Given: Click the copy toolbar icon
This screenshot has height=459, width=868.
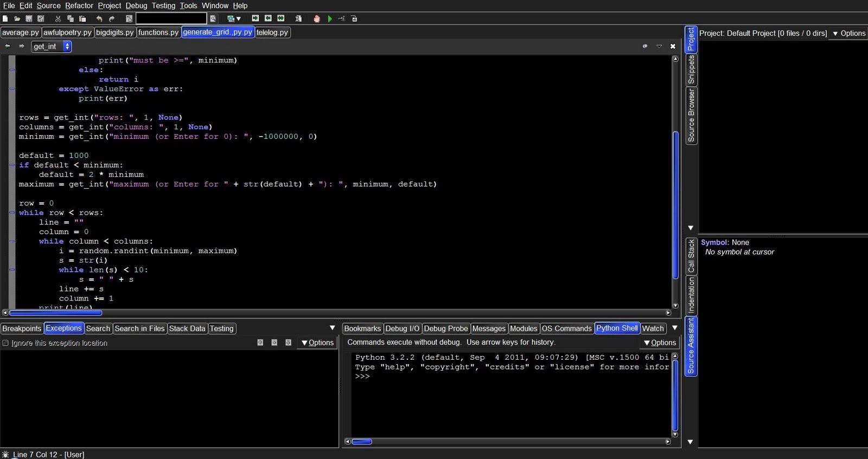Looking at the screenshot, I should point(70,18).
